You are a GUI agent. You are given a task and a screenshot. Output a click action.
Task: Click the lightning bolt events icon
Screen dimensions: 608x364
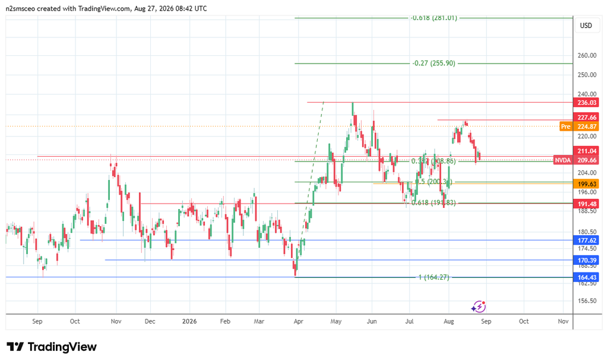(x=479, y=307)
